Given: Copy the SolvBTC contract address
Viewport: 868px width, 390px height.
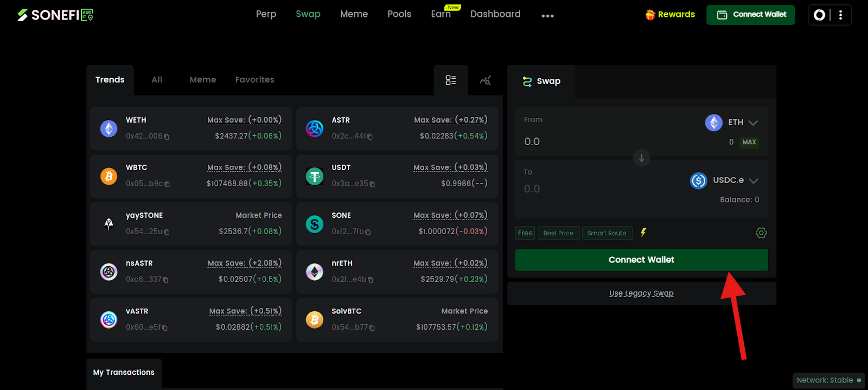Looking at the screenshot, I should pyautogui.click(x=372, y=328).
